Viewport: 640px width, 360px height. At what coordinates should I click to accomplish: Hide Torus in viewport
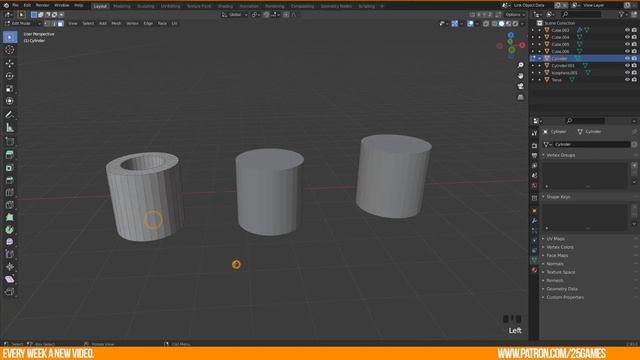click(627, 80)
